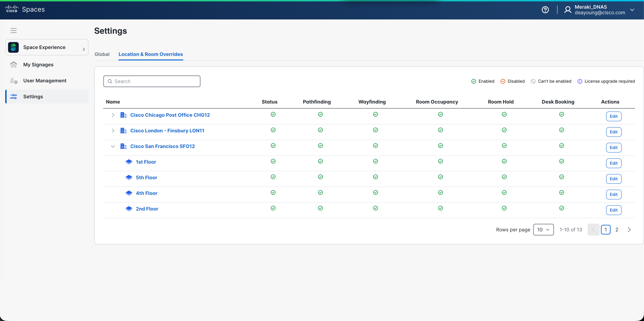
Task: Click Chicago row Desk Booking enabled icon
Action: point(561,114)
